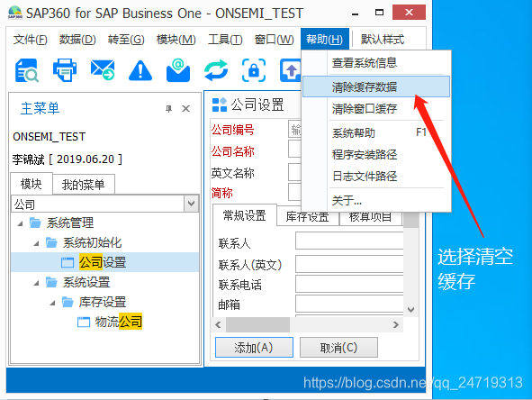
Task: Click the horizontal scrollbar left arrow
Action: click(x=218, y=324)
